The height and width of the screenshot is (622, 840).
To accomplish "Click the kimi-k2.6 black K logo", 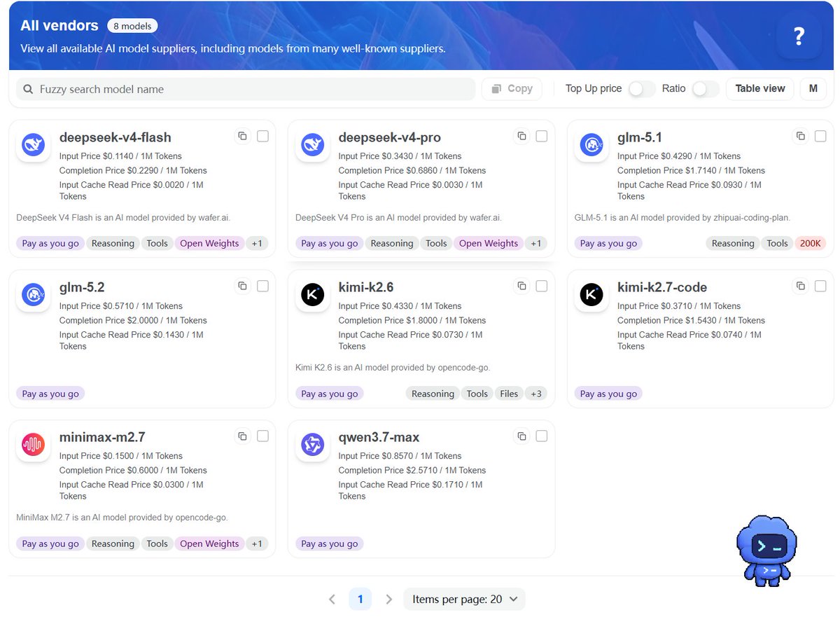I will pyautogui.click(x=312, y=295).
